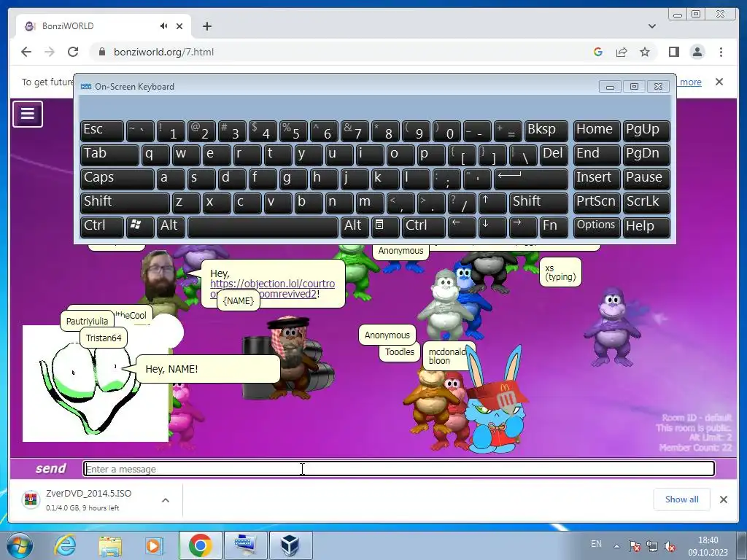This screenshot has height=560, width=747.
Task: Click the right arrow key on keyboard
Action: point(522,227)
